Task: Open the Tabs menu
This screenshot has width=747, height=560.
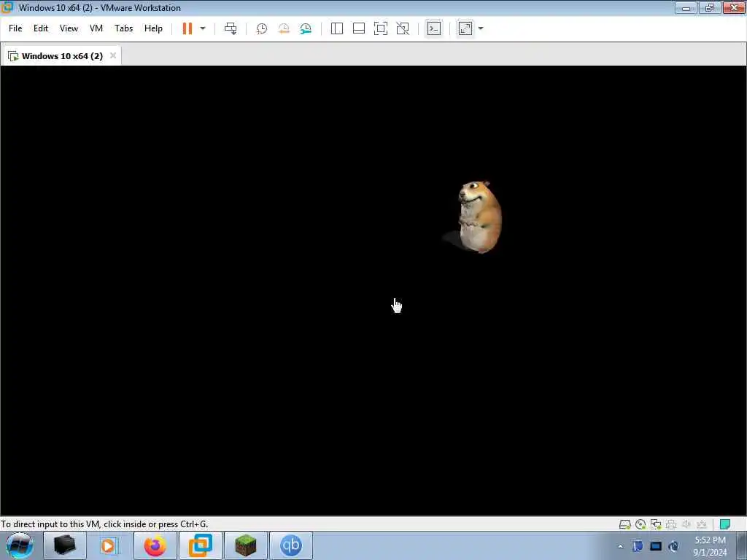Action: click(123, 28)
